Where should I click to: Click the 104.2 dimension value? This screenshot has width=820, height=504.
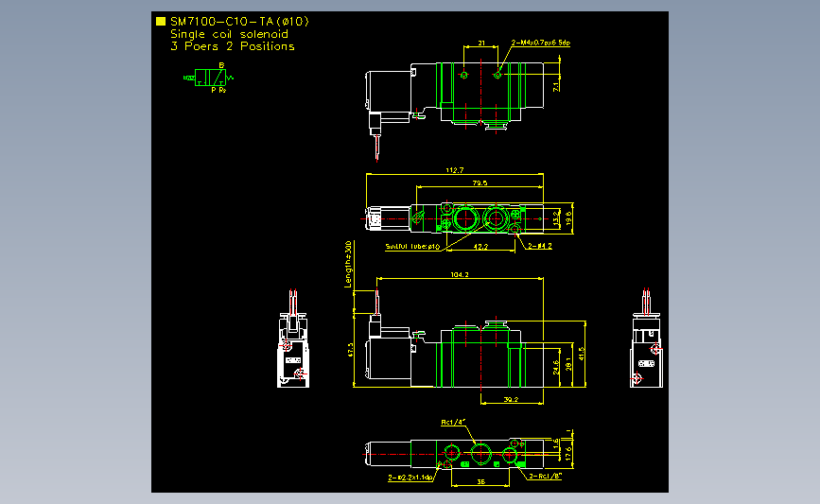coord(460,274)
